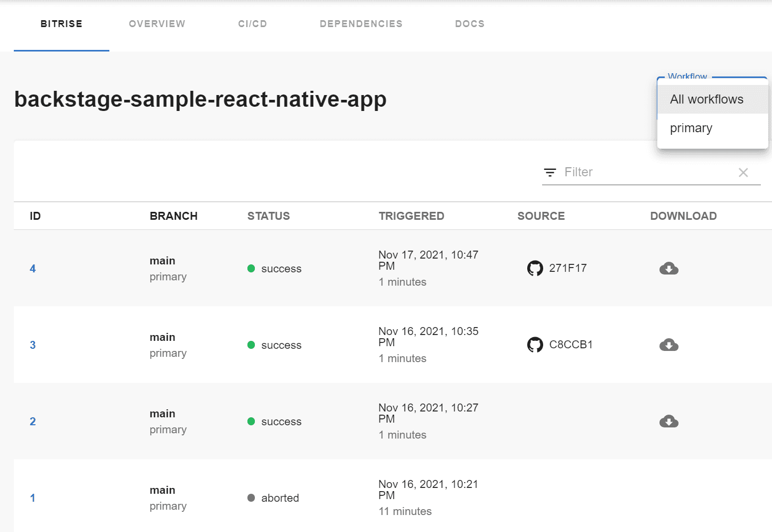Sort by SOURCE column header
This screenshot has height=532, width=772.
[x=541, y=216]
